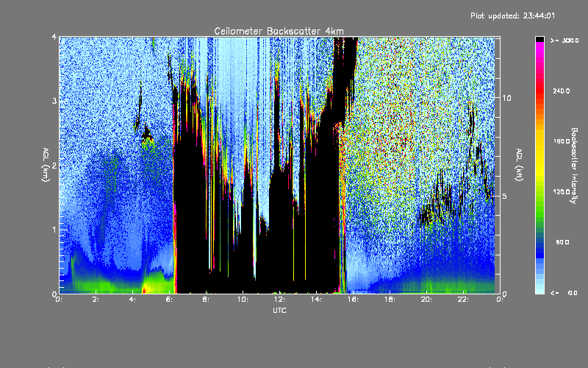The height and width of the screenshot is (368, 588).
Task: Click the "240.0" colorbar label
Action: pos(561,91)
